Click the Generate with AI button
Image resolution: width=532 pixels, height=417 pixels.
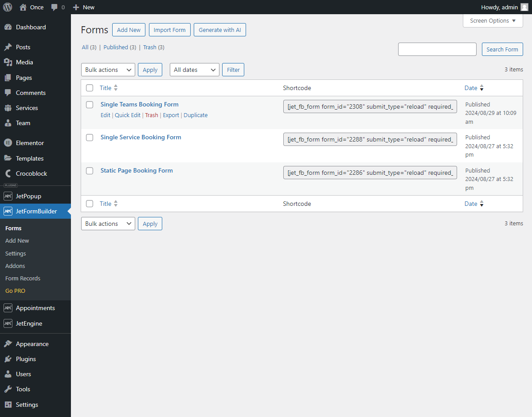point(219,30)
